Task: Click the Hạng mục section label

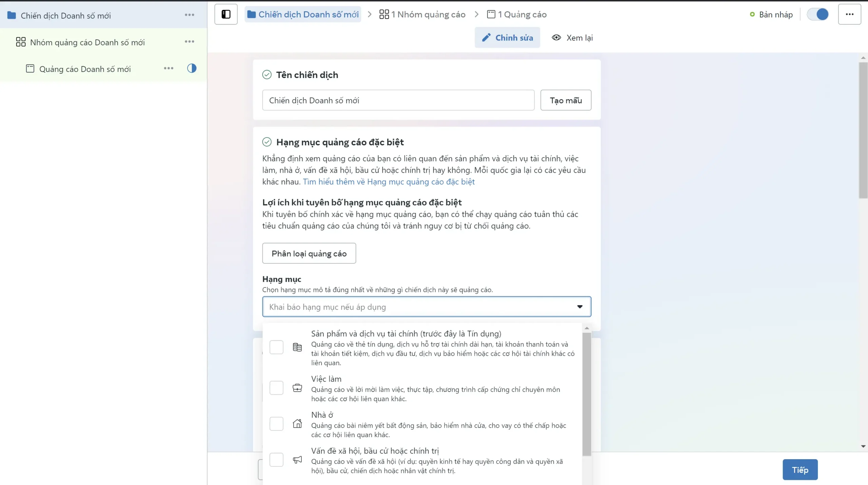Action: (x=281, y=279)
